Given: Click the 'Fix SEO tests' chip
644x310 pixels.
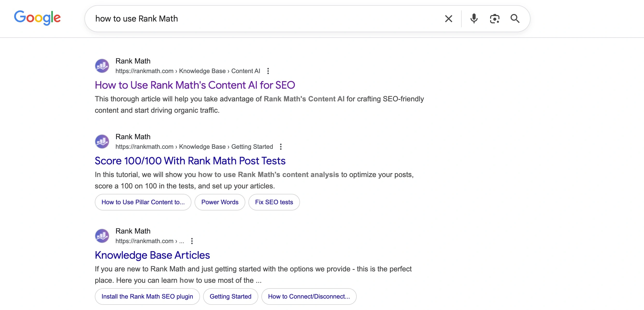Looking at the screenshot, I should click(274, 202).
